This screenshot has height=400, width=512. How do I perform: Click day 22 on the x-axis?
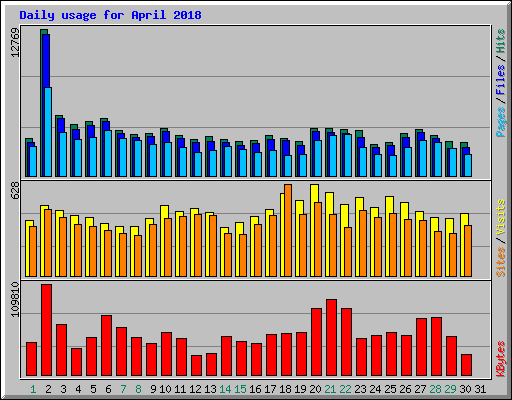click(x=345, y=389)
